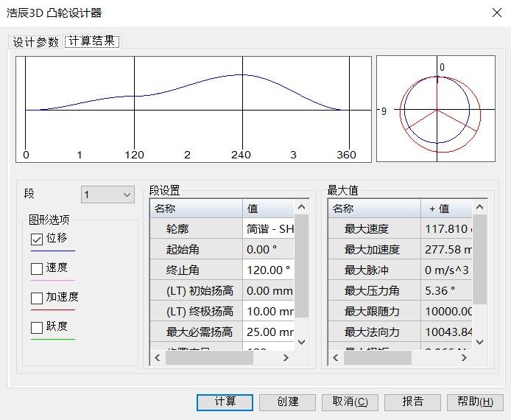This screenshot has width=511, height=420.
Task: Open 帮助(H) help
Action: [475, 402]
